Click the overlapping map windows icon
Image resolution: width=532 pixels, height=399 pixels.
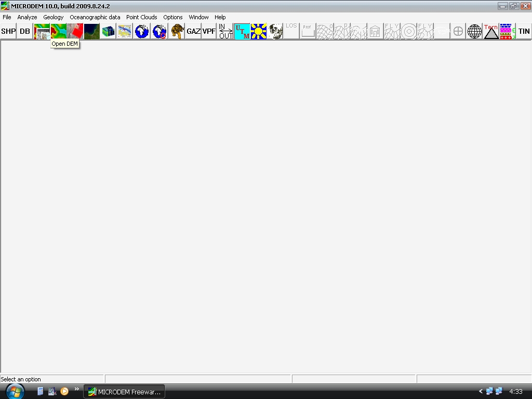click(42, 31)
